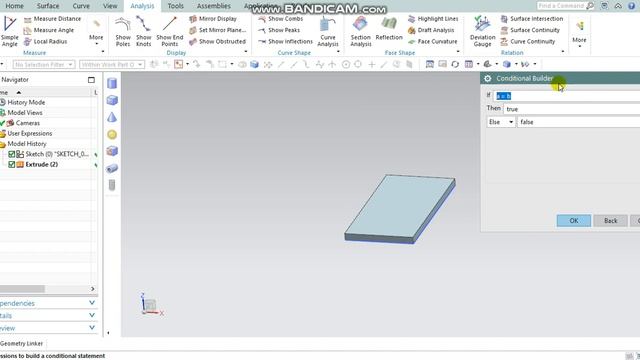Click the If condition input field
The image size is (640, 360).
coord(567,96)
